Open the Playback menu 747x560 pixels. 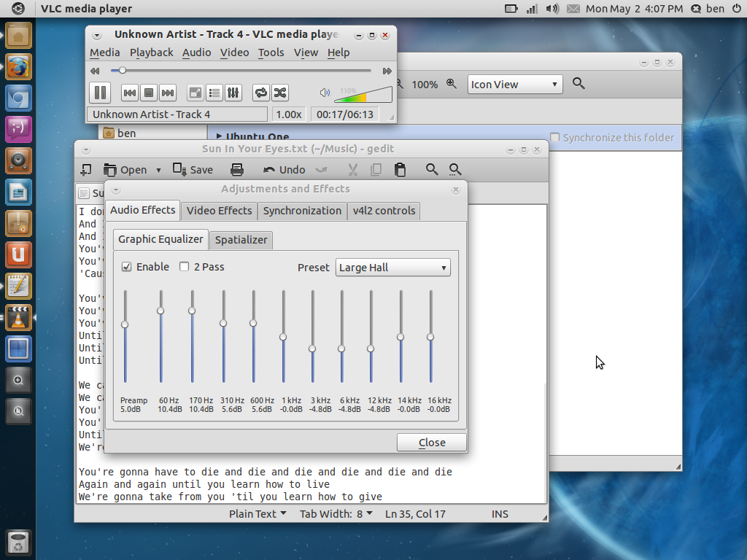(x=152, y=52)
